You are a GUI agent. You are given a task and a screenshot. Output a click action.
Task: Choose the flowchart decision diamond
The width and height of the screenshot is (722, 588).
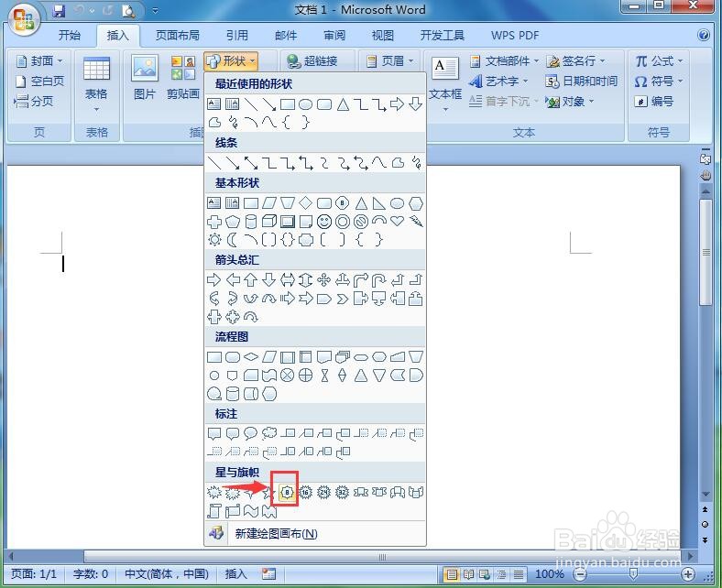click(x=251, y=357)
